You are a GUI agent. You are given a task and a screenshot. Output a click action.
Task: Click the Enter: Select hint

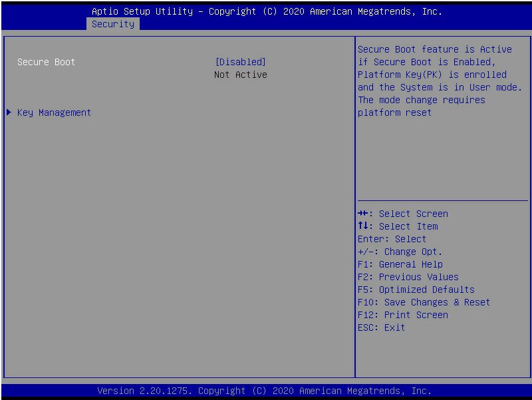pos(392,239)
